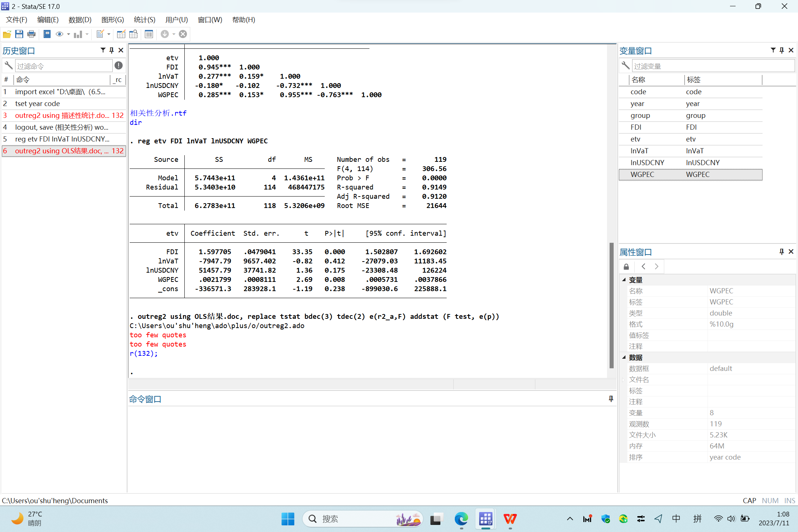Click the Open file folder icon
Viewport: 798px width, 532px height.
[7, 34]
